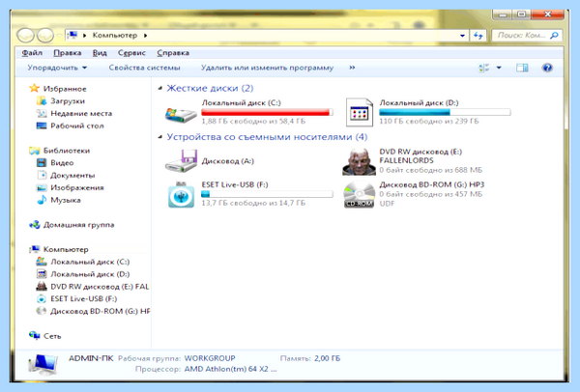Show more toolbar commands chevron
The height and width of the screenshot is (392, 580).
pos(352,68)
